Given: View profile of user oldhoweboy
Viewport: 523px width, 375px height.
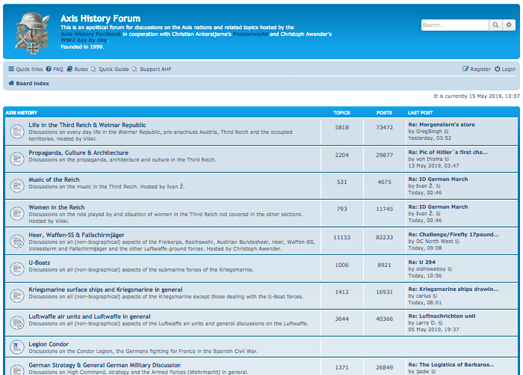Looking at the screenshot, I should (431, 269).
